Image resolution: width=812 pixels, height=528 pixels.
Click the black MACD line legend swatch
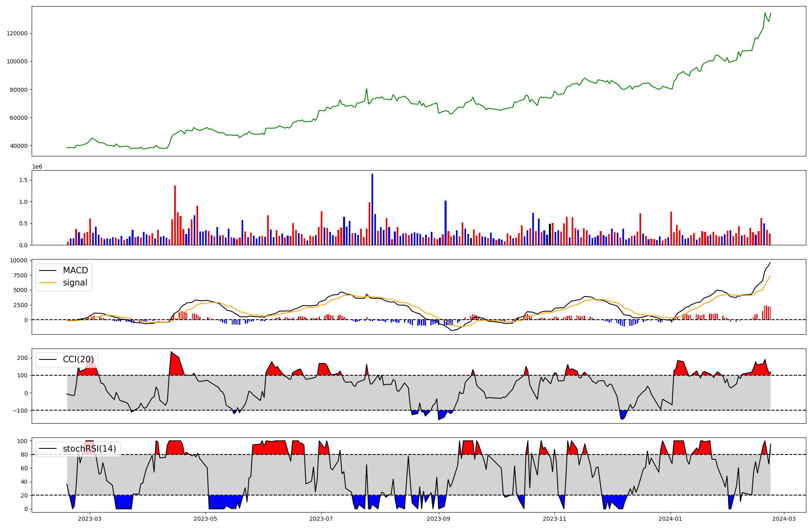(48, 270)
